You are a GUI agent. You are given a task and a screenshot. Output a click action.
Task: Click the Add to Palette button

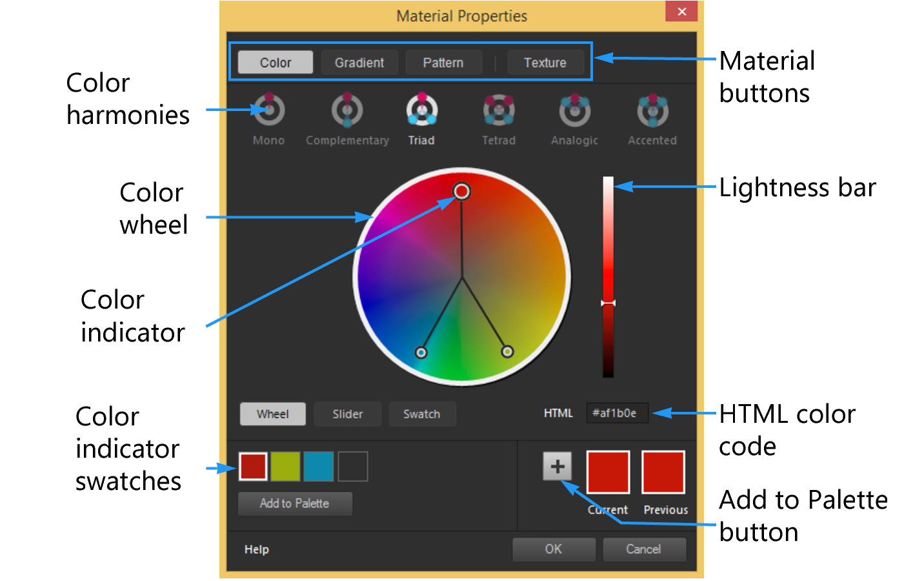point(295,504)
